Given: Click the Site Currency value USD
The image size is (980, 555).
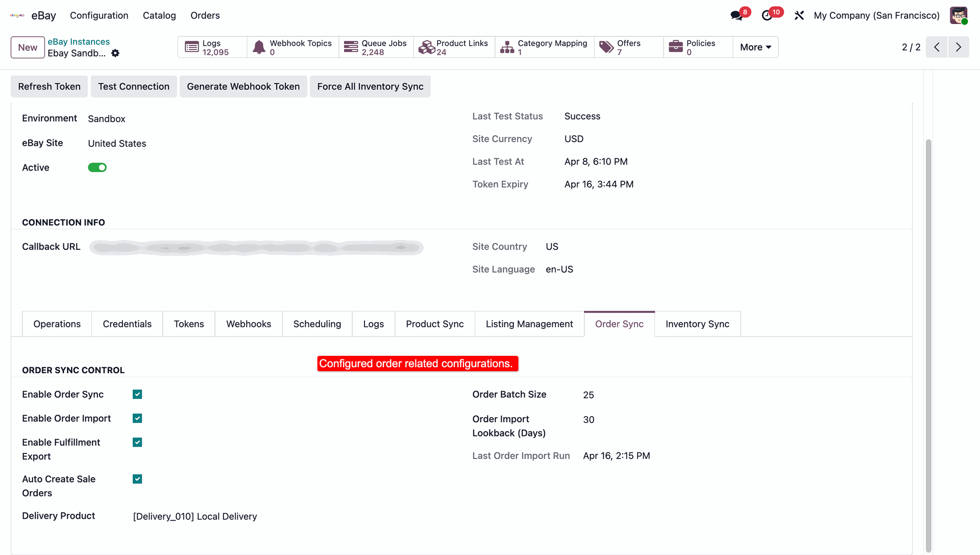Looking at the screenshot, I should (574, 139).
